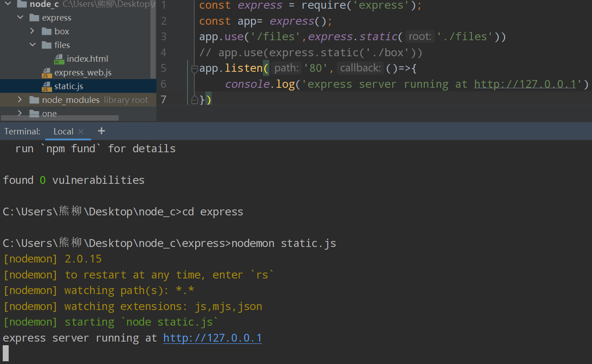Click the JS file icon for static.js
Image resolution: width=592 pixels, height=364 pixels.
pos(46,86)
